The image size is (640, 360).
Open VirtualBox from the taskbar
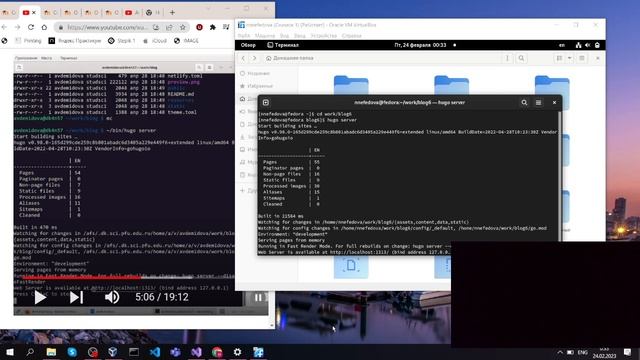tap(113, 352)
